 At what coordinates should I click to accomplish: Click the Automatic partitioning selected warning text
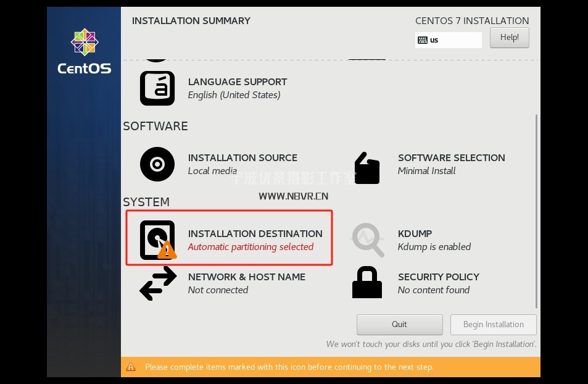pos(251,247)
